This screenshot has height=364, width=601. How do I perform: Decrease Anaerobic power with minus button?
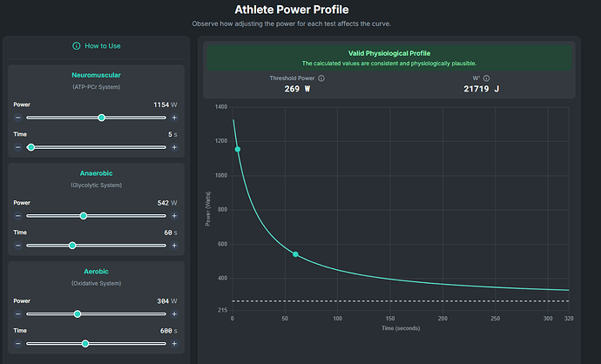(17, 216)
